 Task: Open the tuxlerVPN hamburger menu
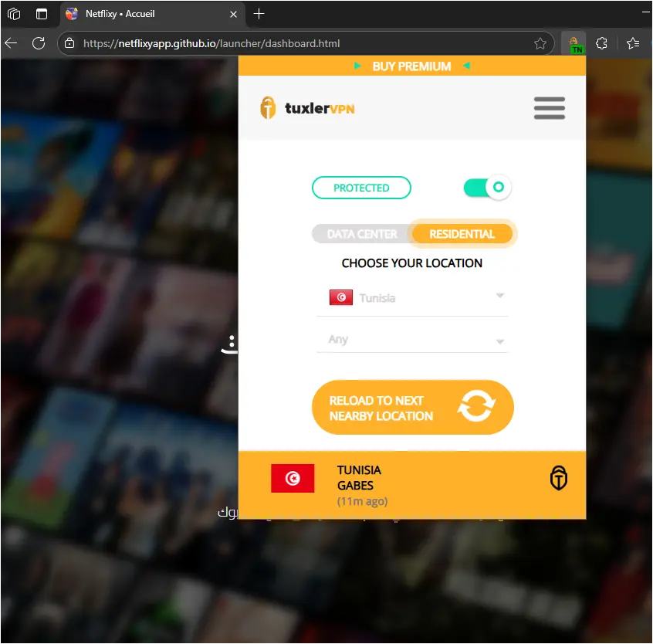coord(550,108)
